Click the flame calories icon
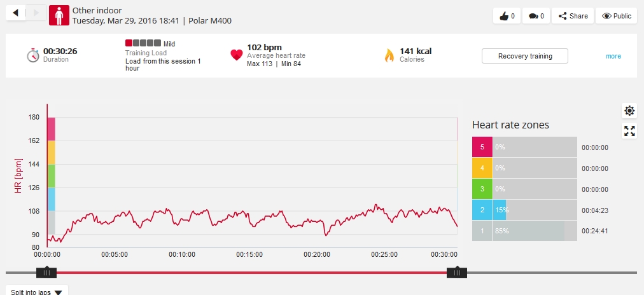Screen dimensions: 644x295 tap(389, 55)
